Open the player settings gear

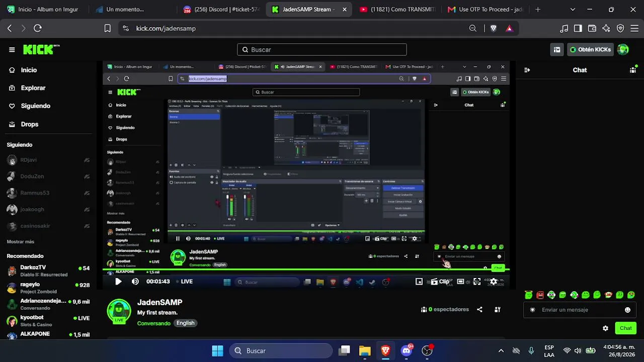(x=494, y=282)
